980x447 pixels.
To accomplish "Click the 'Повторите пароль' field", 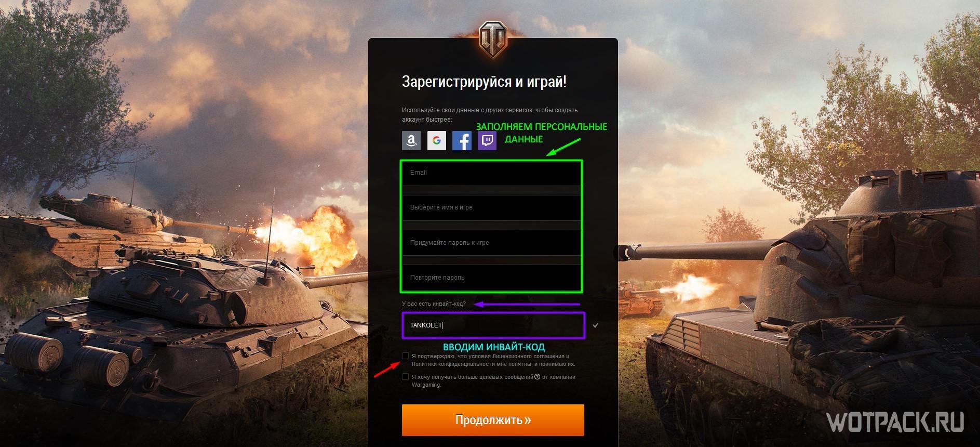I will 491,278.
